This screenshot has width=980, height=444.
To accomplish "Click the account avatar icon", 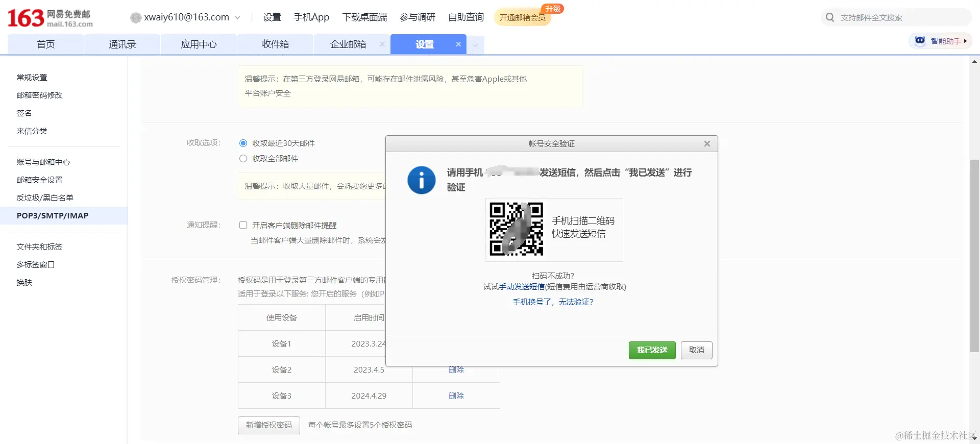I will [136, 18].
